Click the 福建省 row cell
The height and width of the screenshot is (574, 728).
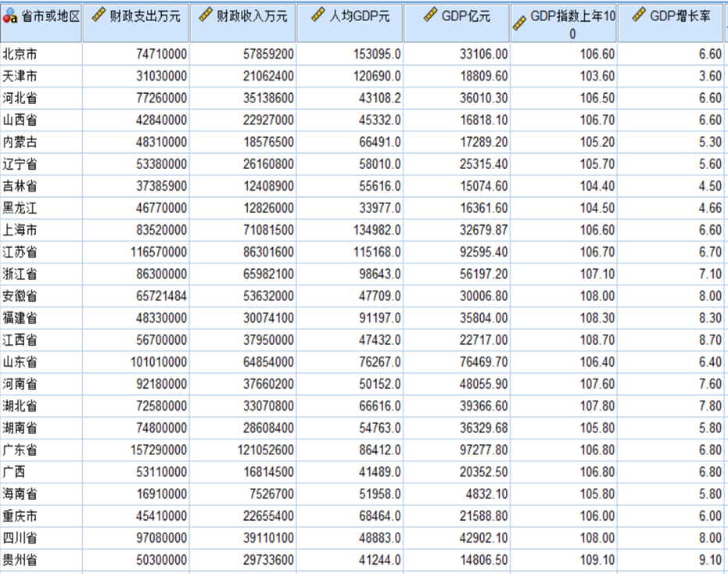[x=41, y=318]
